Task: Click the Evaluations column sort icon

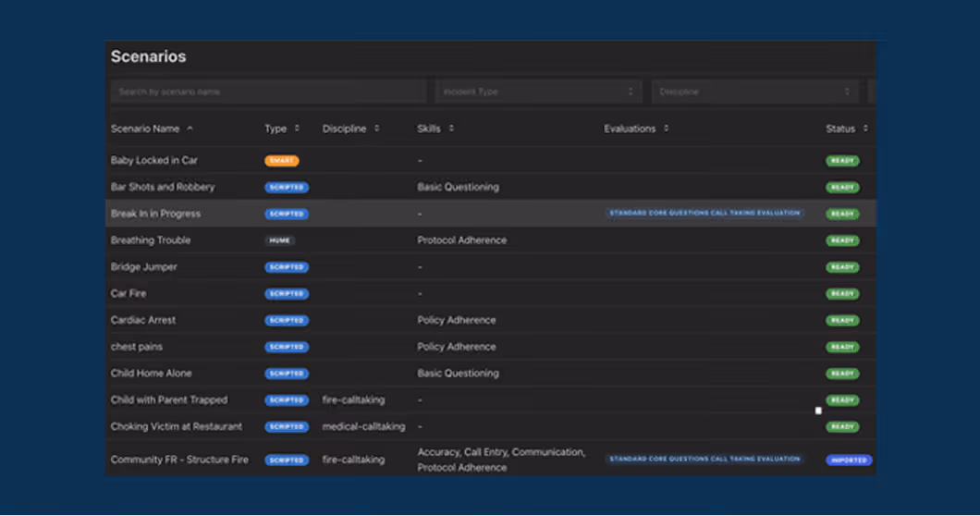Action: click(667, 129)
